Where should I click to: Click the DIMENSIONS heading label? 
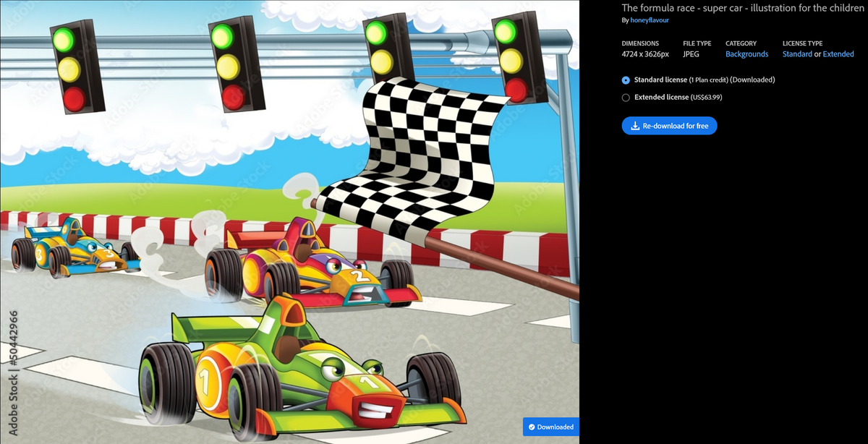pos(640,43)
